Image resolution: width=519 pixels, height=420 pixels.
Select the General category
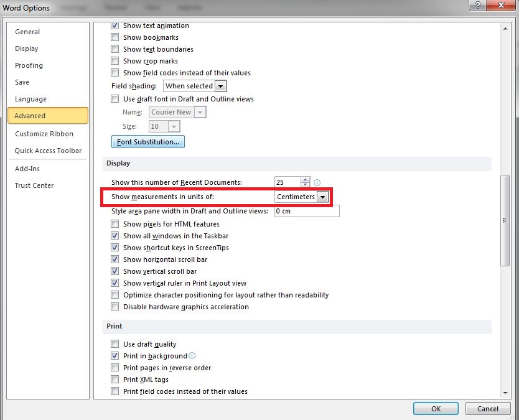pos(48,32)
